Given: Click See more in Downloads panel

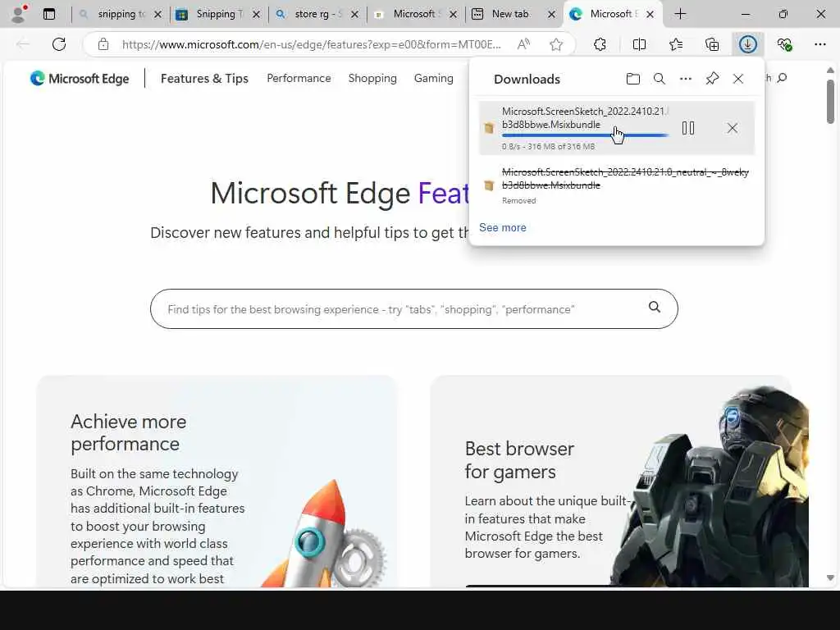Looking at the screenshot, I should click(x=503, y=228).
